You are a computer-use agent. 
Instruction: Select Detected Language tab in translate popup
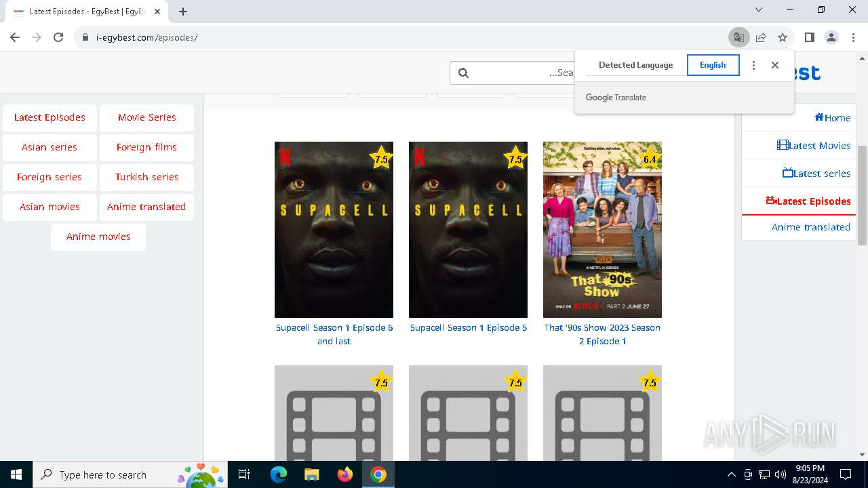pos(635,65)
